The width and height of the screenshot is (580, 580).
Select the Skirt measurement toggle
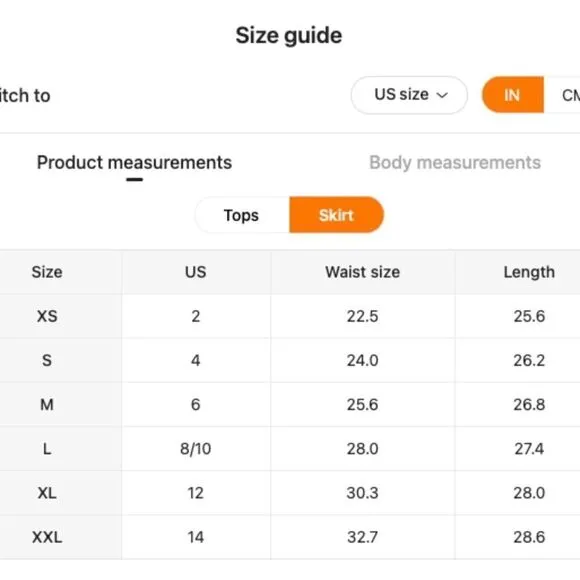click(336, 215)
